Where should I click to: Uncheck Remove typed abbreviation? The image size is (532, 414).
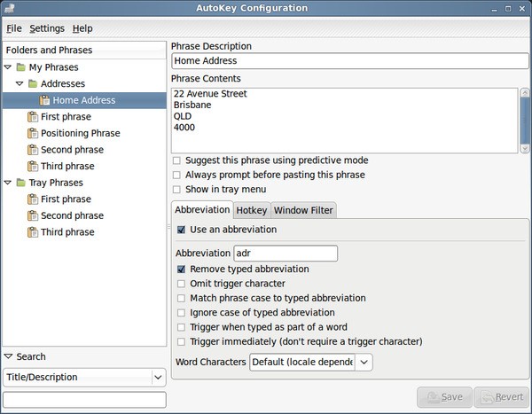click(x=182, y=269)
